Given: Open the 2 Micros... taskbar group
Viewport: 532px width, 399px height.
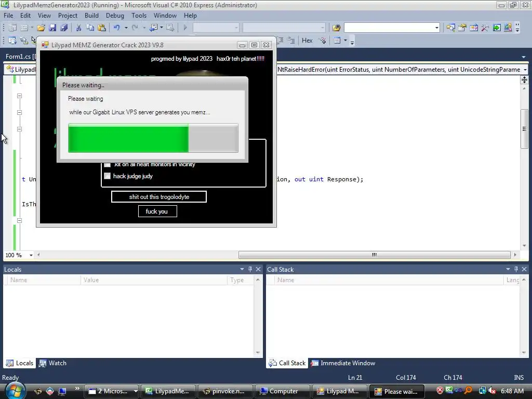Looking at the screenshot, I should click(111, 391).
